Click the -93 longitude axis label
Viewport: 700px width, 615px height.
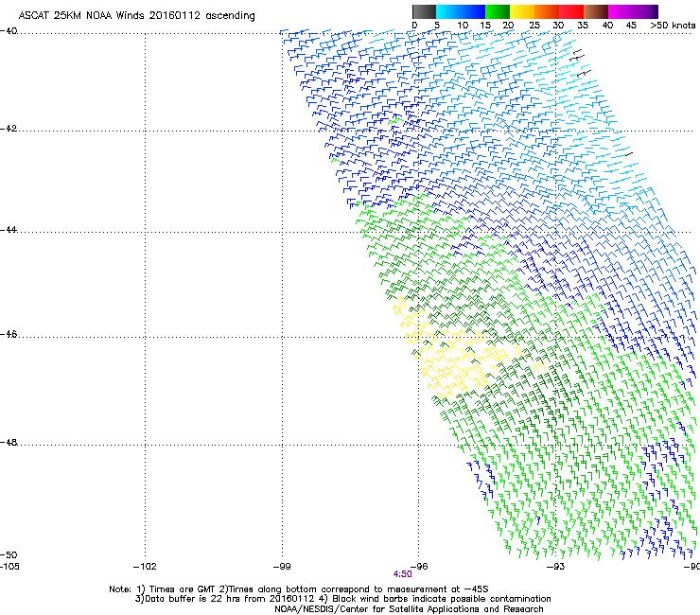tap(556, 567)
